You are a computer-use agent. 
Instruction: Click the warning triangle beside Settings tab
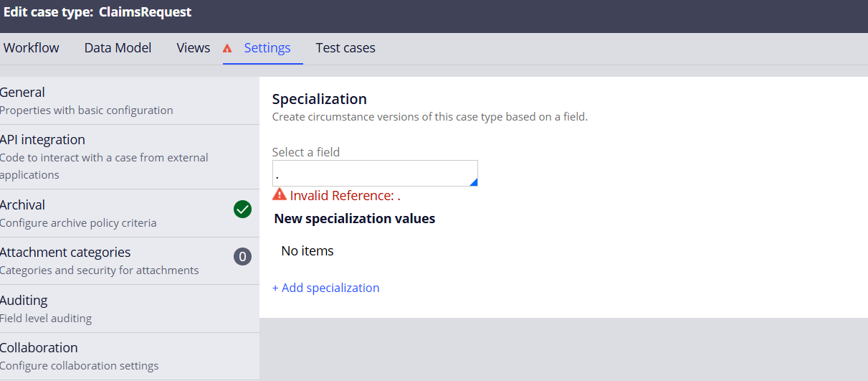[x=227, y=49]
